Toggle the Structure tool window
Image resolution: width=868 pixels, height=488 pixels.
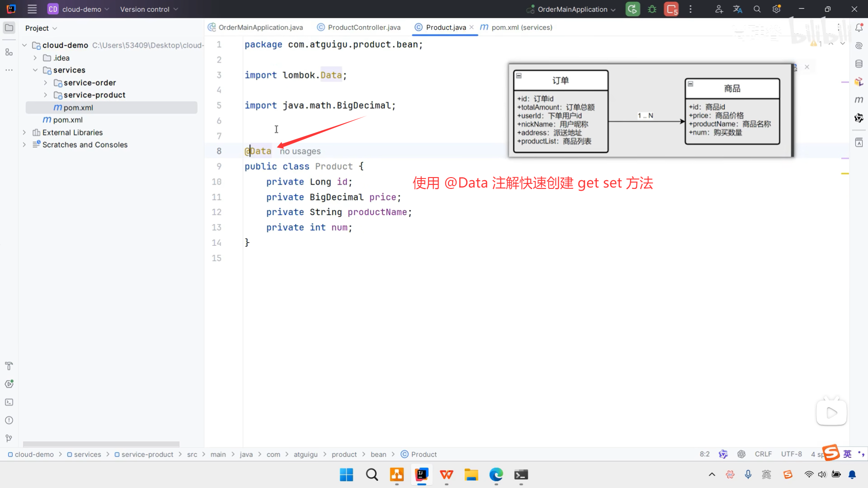pyautogui.click(x=9, y=52)
